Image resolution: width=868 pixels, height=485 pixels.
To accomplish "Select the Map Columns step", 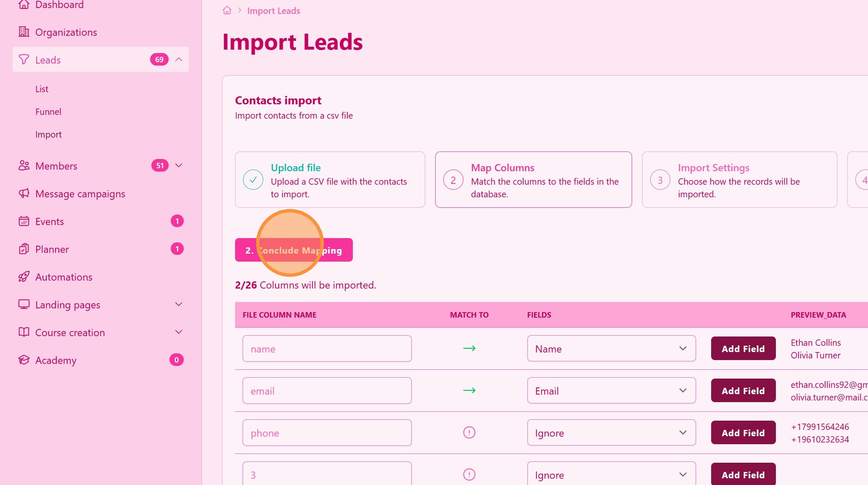I will [x=533, y=180].
